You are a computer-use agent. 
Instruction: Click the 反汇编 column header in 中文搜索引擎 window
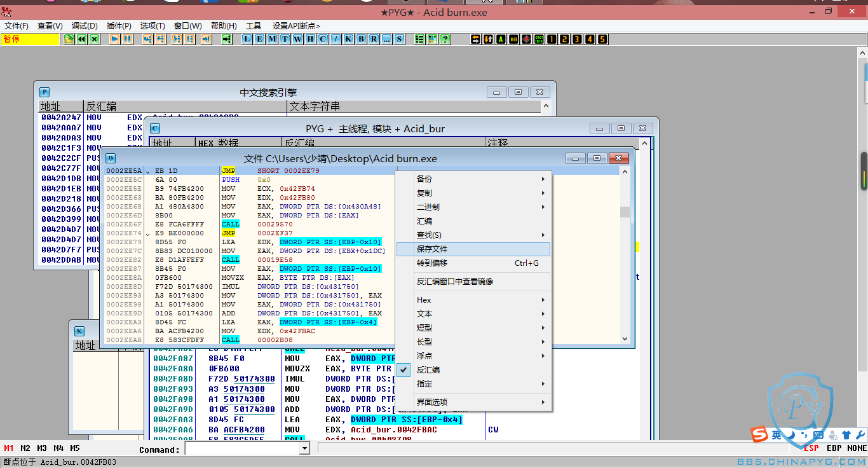point(186,107)
